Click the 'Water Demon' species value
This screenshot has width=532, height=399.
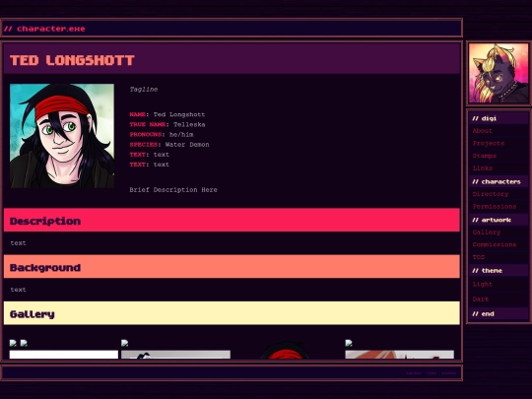(187, 145)
